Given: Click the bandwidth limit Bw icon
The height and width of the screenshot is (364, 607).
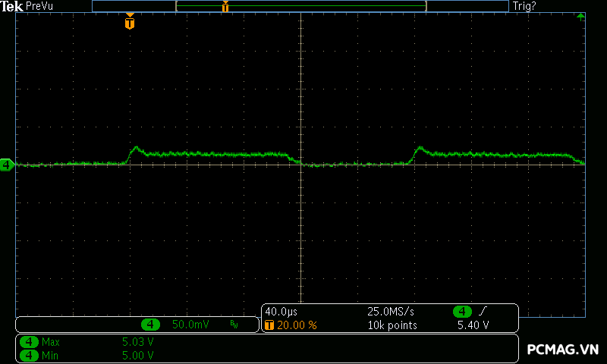Looking at the screenshot, I should pos(234,325).
